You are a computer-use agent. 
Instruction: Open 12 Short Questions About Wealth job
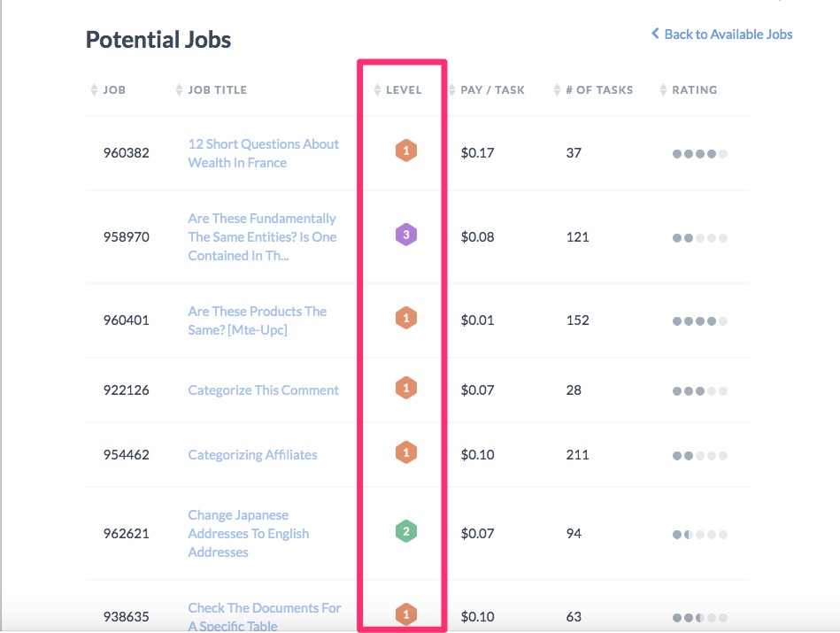coord(263,153)
